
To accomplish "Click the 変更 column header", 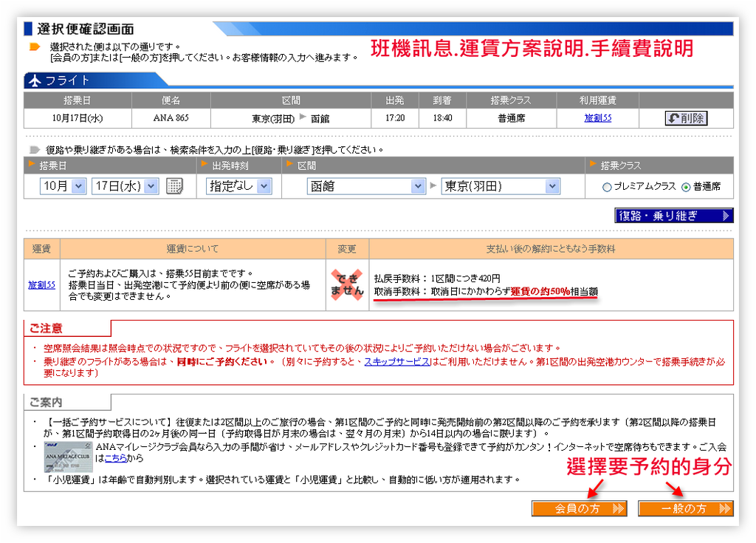I will click(x=347, y=249).
